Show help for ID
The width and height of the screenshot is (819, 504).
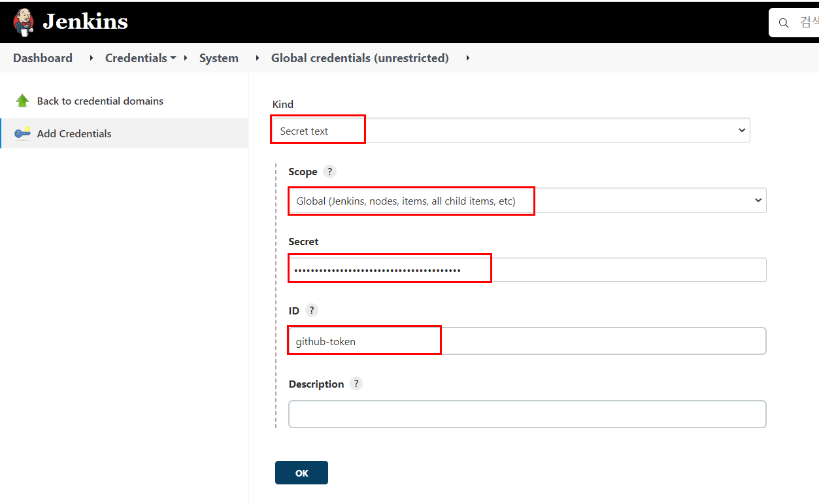pos(312,311)
